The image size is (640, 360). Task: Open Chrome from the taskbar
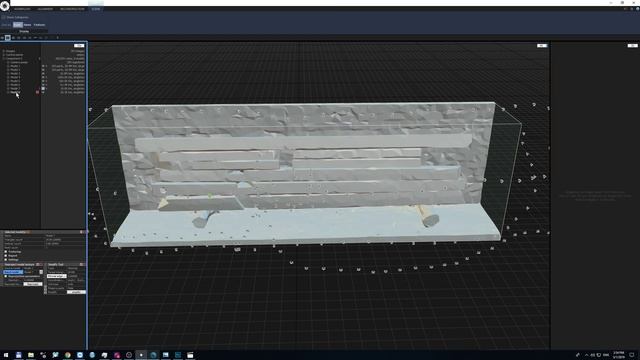(67, 355)
